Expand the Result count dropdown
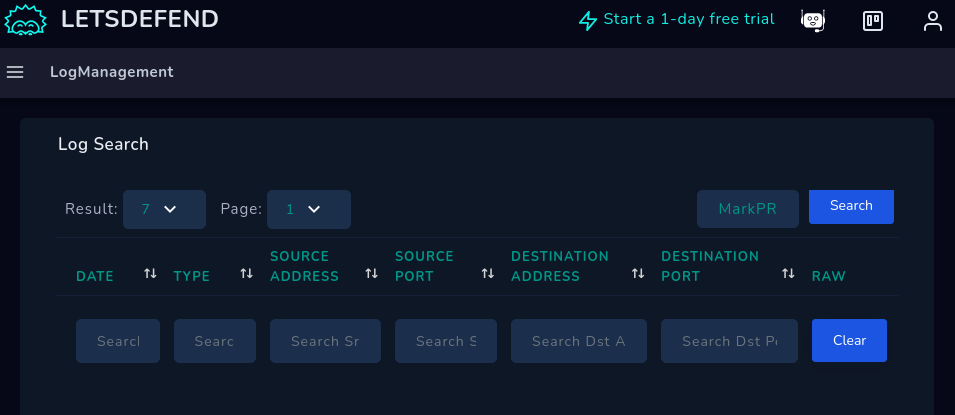This screenshot has width=955, height=415. tap(164, 209)
